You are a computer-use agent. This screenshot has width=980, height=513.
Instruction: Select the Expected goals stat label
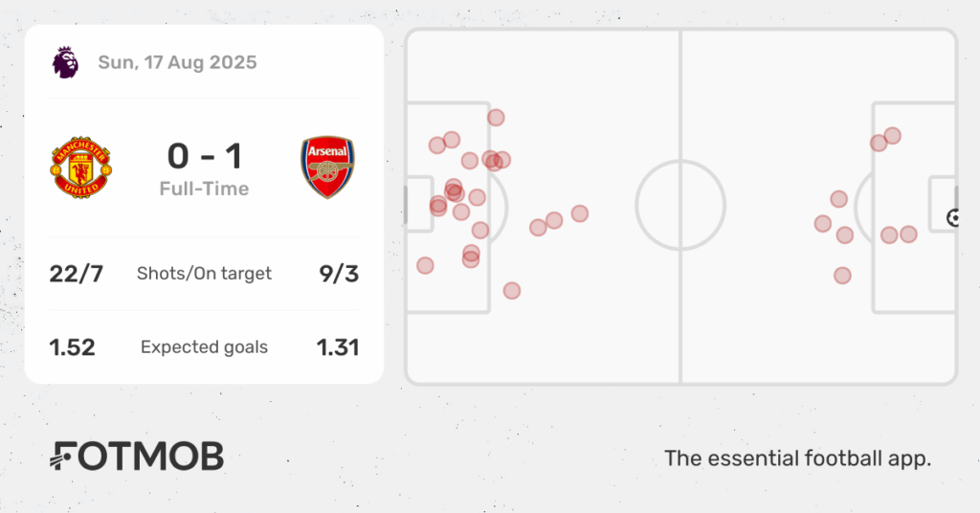point(205,347)
